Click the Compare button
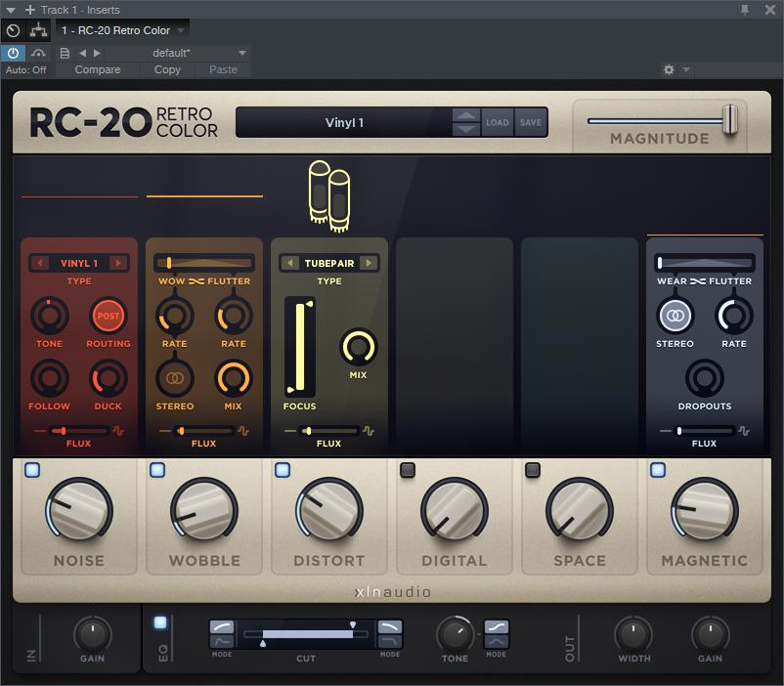 pos(98,69)
